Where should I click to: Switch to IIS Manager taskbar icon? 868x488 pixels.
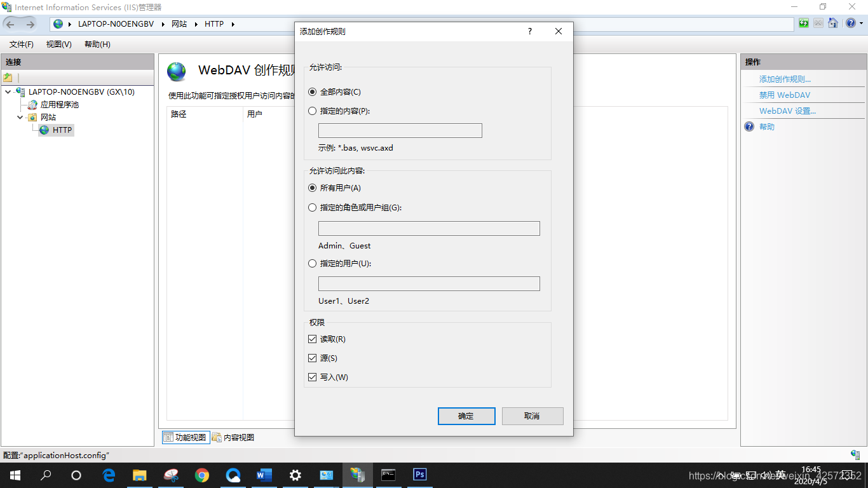[x=358, y=475]
